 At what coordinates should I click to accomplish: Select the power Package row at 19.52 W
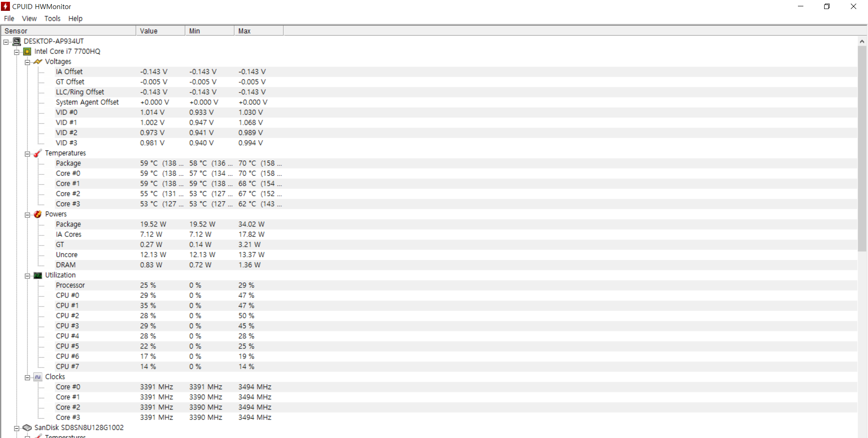point(456,224)
